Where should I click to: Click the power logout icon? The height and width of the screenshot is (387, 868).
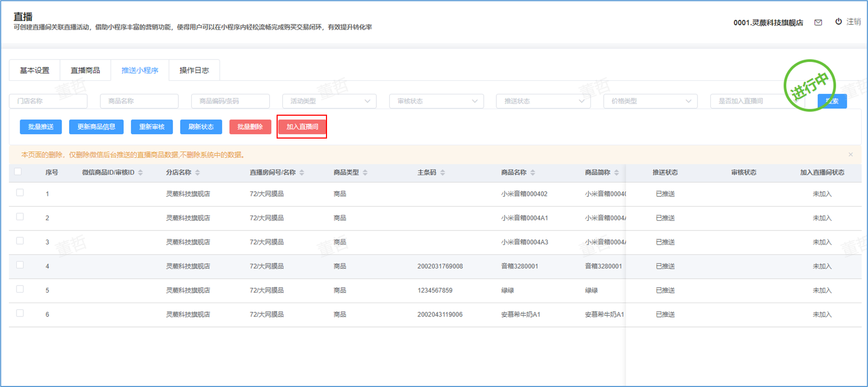pos(838,22)
